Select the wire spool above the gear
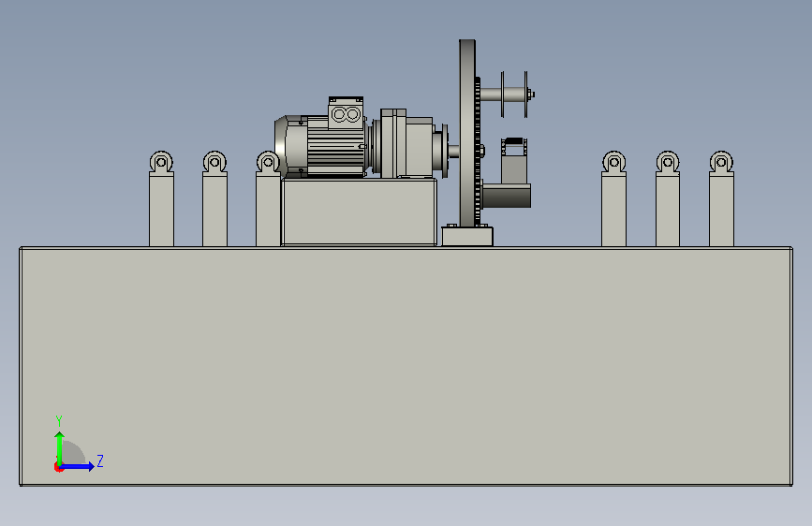This screenshot has height=526, width=812. tap(514, 95)
